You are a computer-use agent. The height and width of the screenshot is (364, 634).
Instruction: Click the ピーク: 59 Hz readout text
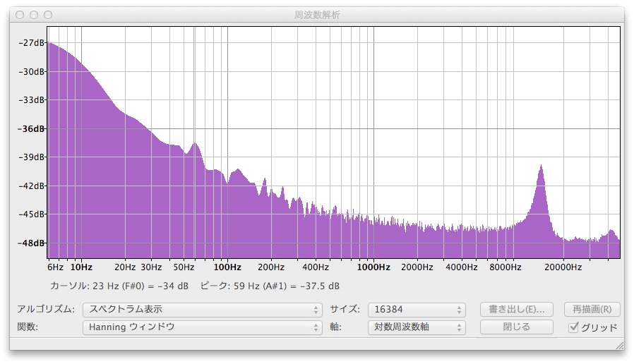[270, 286]
